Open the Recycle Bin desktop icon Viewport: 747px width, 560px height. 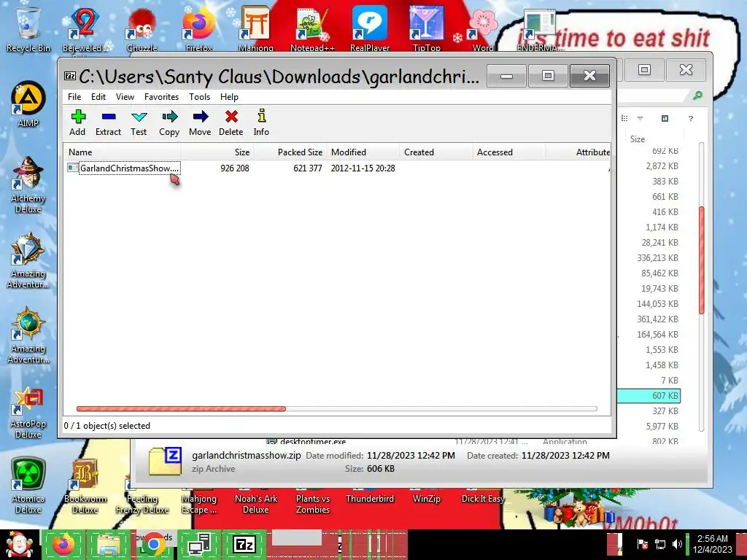28,28
